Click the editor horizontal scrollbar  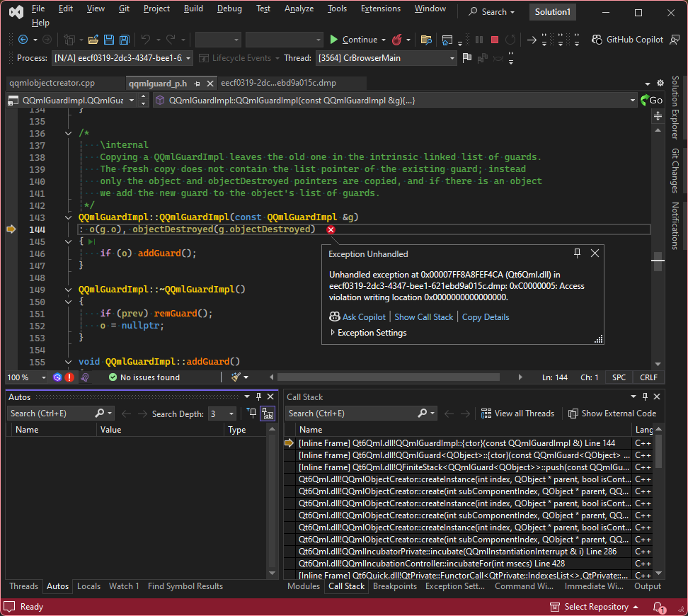[389, 377]
